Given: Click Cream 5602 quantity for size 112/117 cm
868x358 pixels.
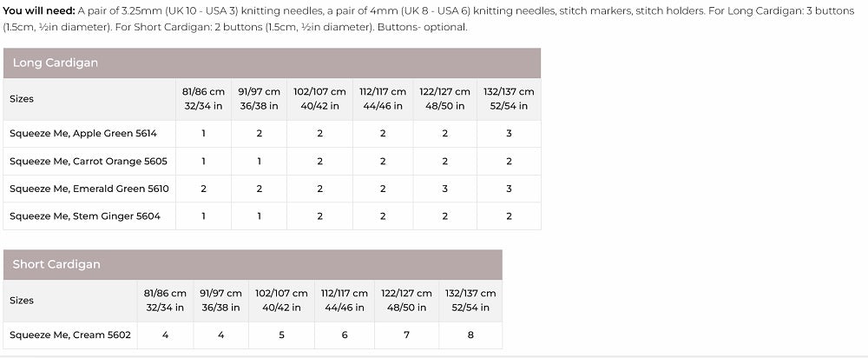Looking at the screenshot, I should pos(345,335).
